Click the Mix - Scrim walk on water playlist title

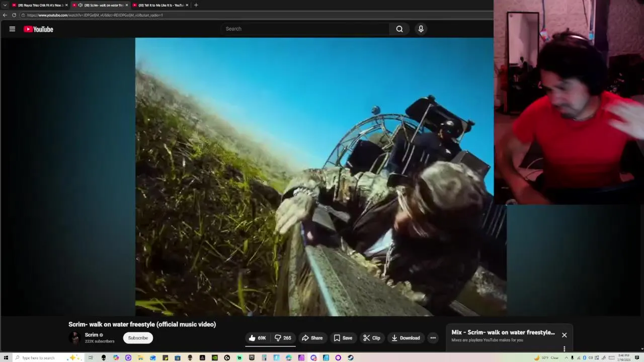[x=503, y=332]
